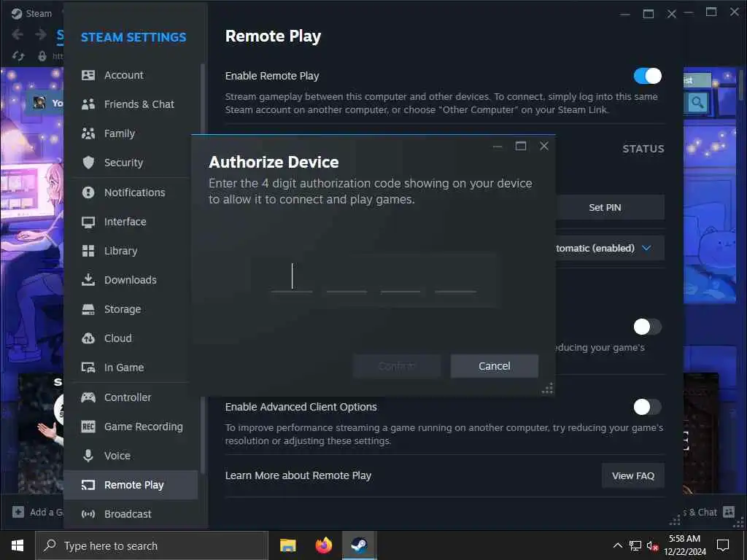Select the Downloads arrow icon

click(x=88, y=280)
